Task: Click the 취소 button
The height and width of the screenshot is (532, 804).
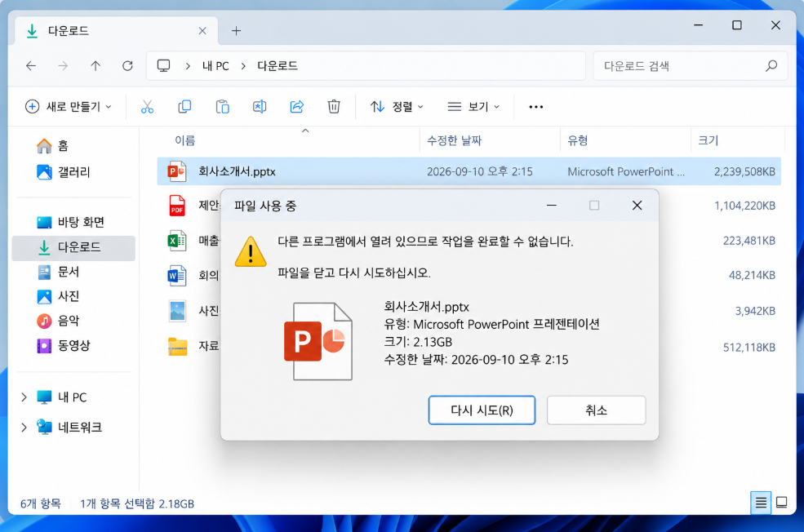Action: (x=597, y=410)
